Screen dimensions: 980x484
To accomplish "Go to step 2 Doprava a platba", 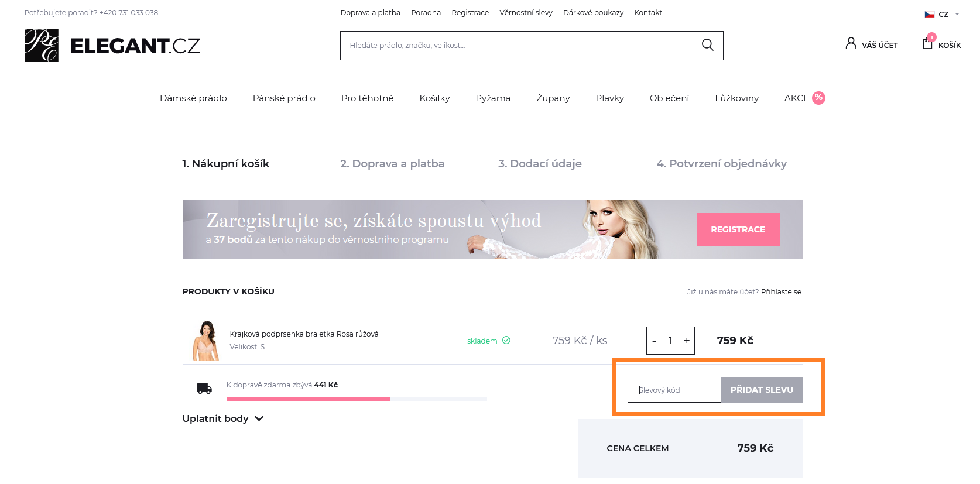I will point(392,164).
